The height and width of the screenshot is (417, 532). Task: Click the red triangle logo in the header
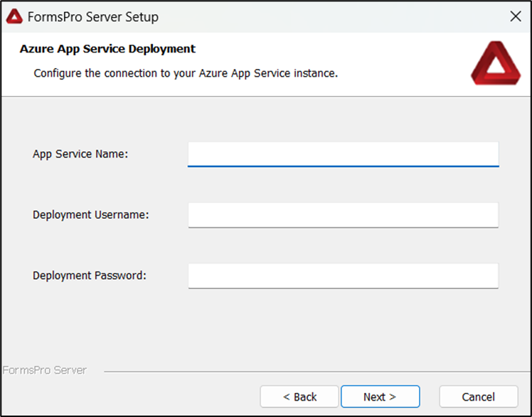tap(496, 63)
